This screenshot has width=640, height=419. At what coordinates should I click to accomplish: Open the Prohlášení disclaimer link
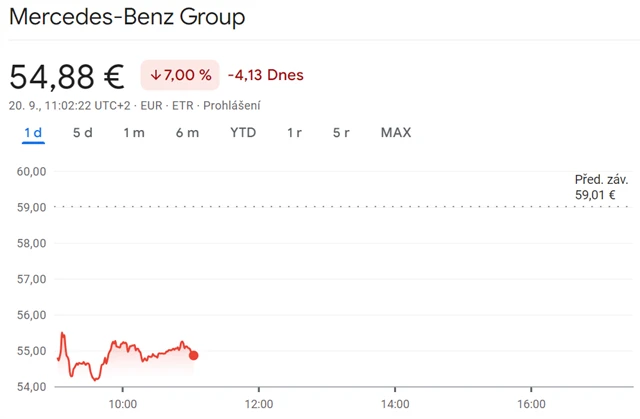pos(231,105)
